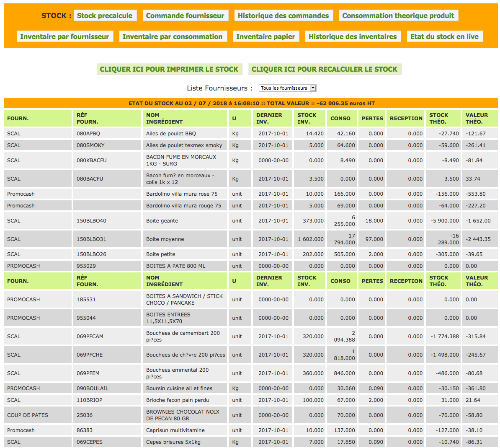Select BOITES ENTREES 11,5X11,5X70

pos(168,318)
